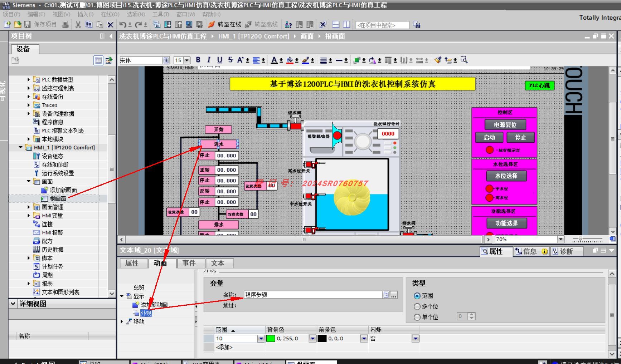
Task: Copy using the toolbar copy icon
Action: point(88,24)
